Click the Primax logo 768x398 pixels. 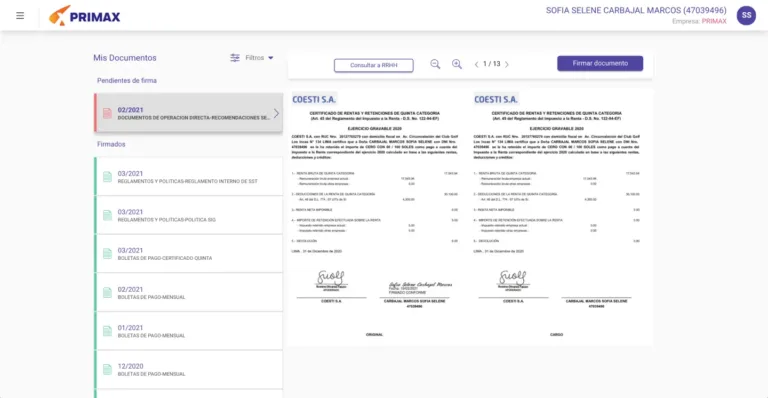coord(84,16)
